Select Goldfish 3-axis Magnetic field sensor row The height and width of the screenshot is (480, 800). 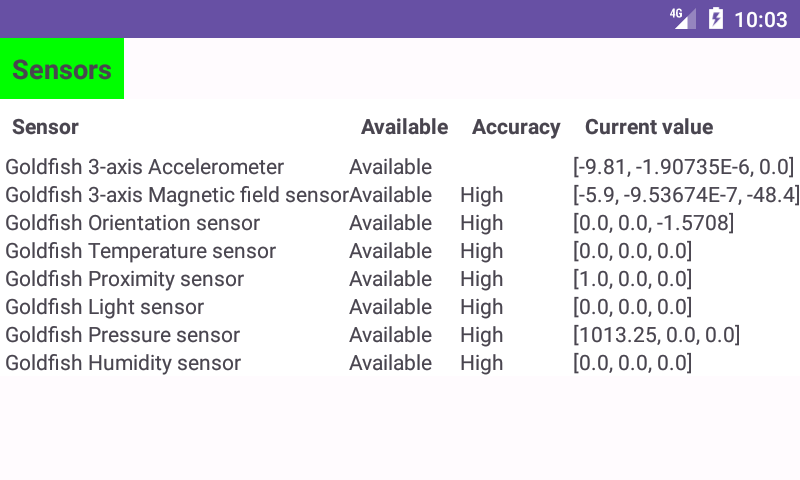(400, 195)
